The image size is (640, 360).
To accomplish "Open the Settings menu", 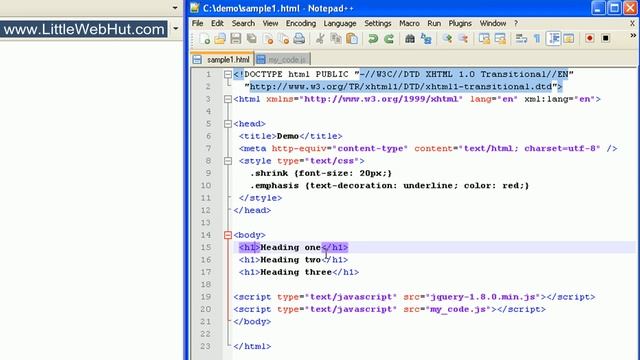I will (x=378, y=23).
